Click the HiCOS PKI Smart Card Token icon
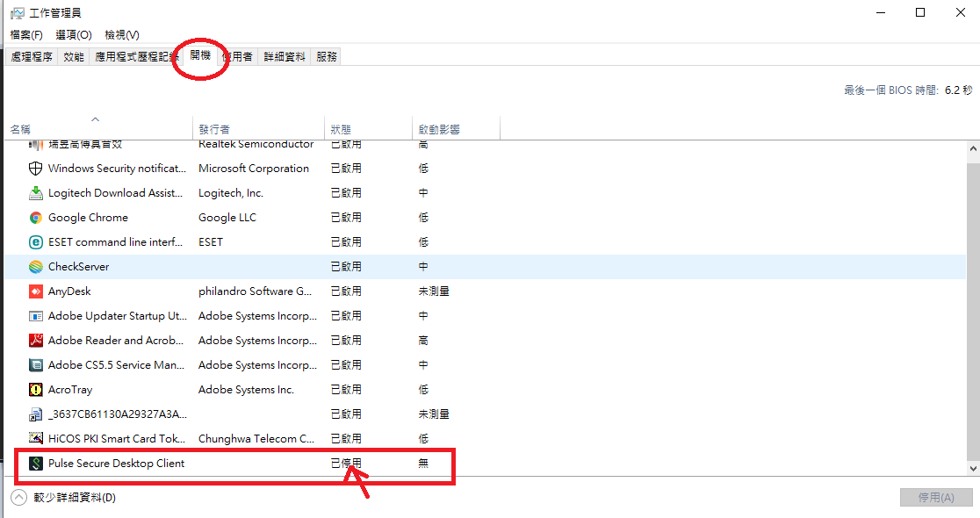This screenshot has width=980, height=518. pyautogui.click(x=36, y=439)
